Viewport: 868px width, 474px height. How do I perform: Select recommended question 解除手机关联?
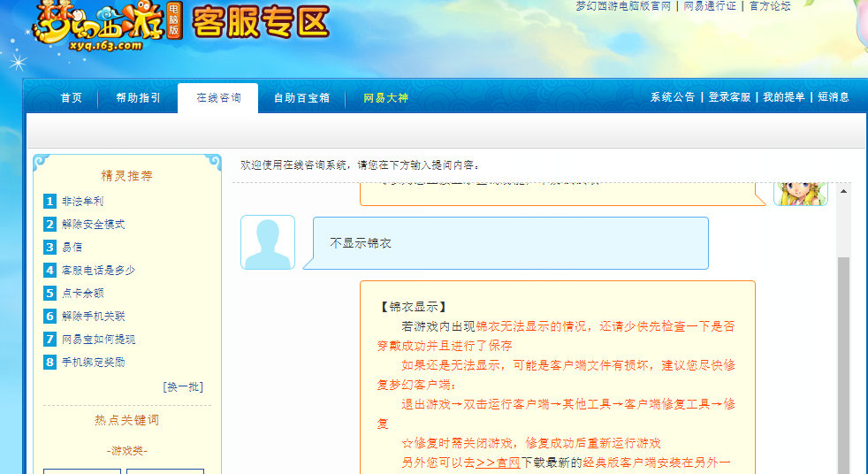(x=93, y=317)
